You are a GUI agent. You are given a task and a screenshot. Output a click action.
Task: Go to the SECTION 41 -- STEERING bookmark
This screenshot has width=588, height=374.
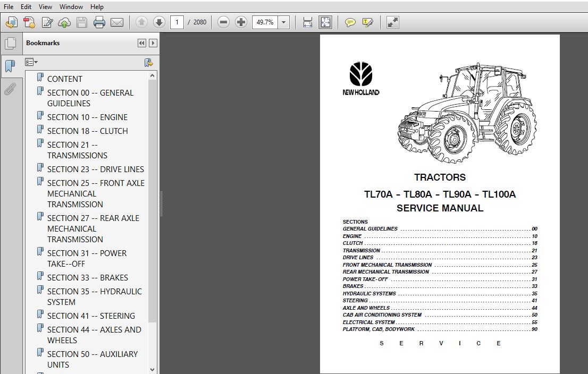point(91,316)
